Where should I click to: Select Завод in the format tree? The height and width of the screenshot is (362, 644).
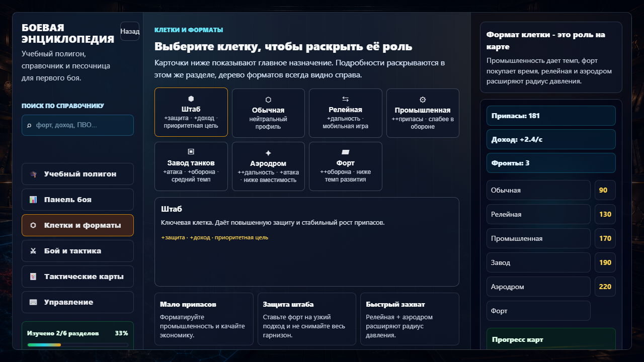pos(538,262)
